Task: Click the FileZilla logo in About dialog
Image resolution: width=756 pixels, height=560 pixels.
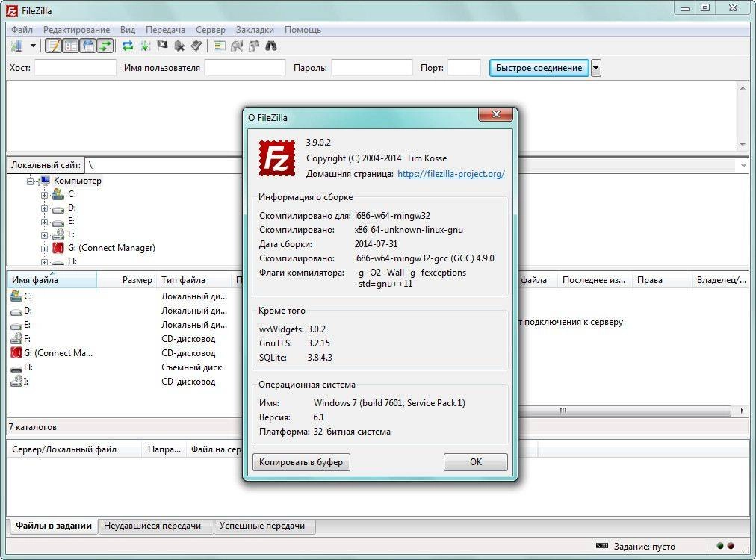Action: [x=276, y=158]
